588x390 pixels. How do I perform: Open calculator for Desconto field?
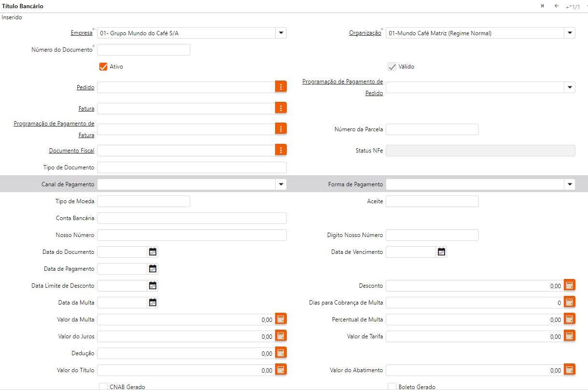click(x=570, y=285)
